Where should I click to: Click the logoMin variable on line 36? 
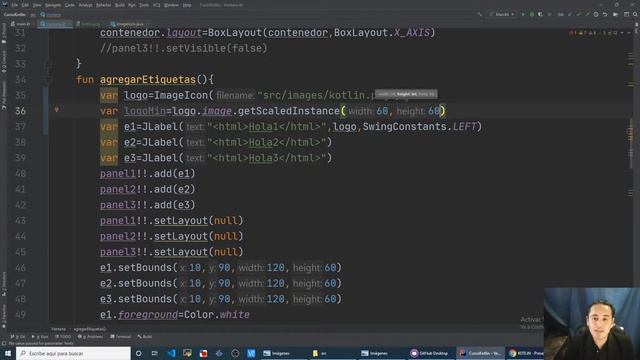(145, 111)
